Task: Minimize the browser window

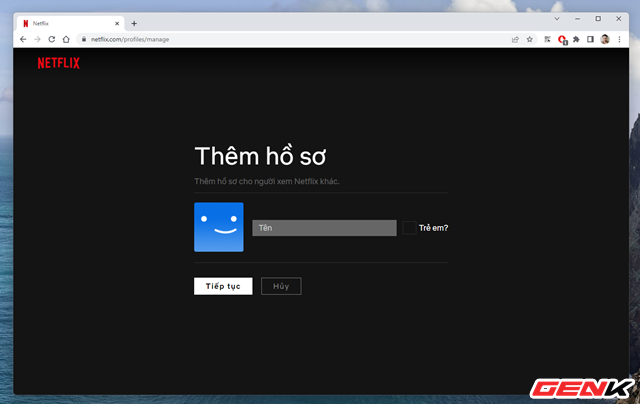Action: click(577, 19)
